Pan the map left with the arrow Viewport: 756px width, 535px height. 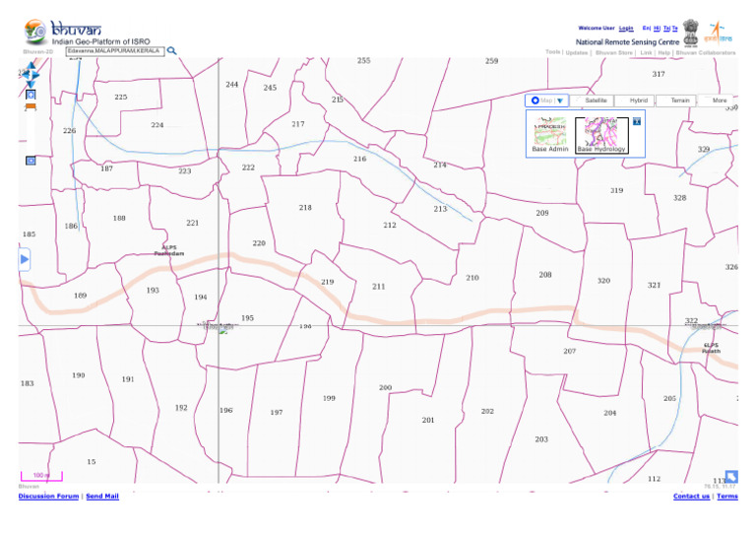pyautogui.click(x=25, y=74)
